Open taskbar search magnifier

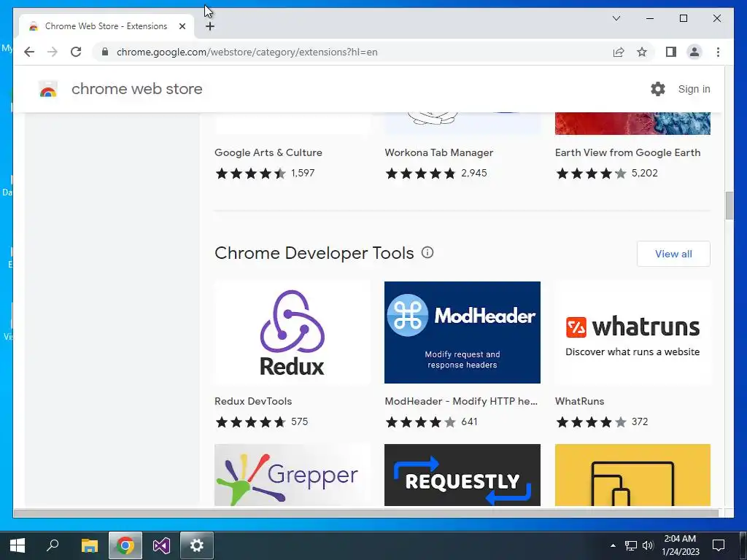pyautogui.click(x=53, y=545)
